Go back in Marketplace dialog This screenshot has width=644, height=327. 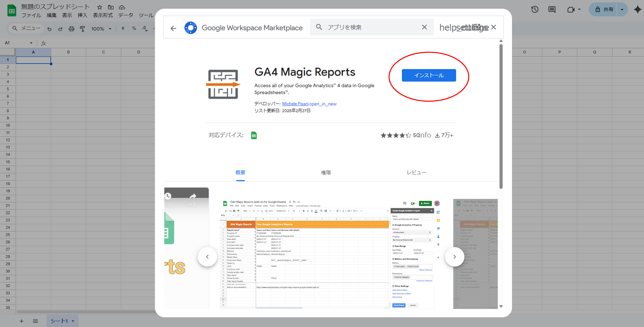[173, 28]
